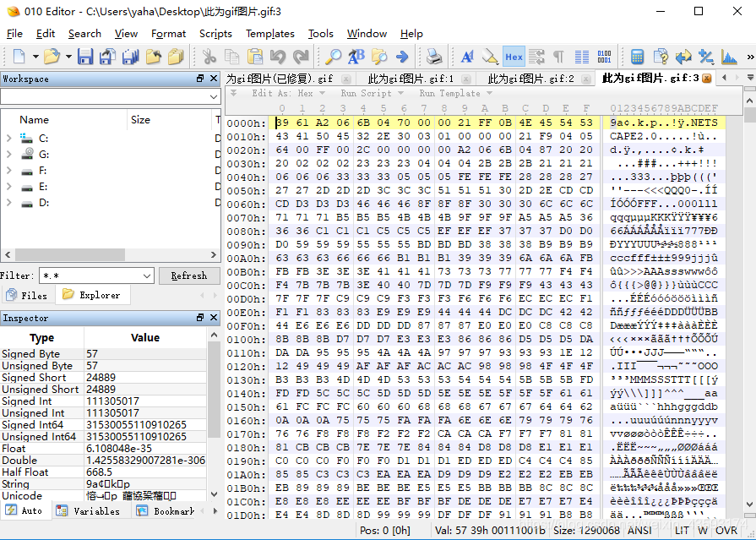
Task: Open the Workspace path combo box
Action: (111, 97)
